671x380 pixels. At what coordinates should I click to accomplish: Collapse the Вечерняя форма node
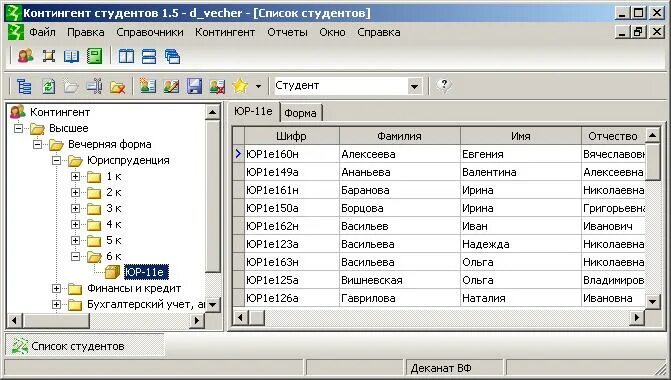coord(38,145)
